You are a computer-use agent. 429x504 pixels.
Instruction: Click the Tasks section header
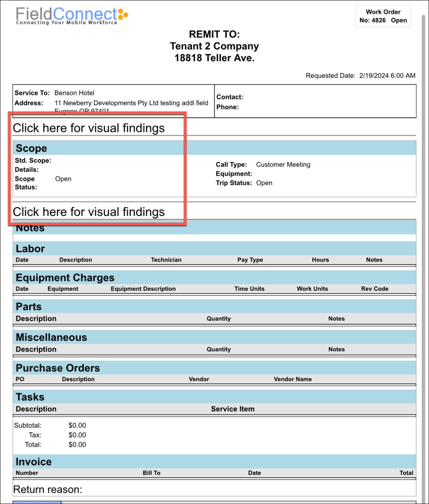30,397
